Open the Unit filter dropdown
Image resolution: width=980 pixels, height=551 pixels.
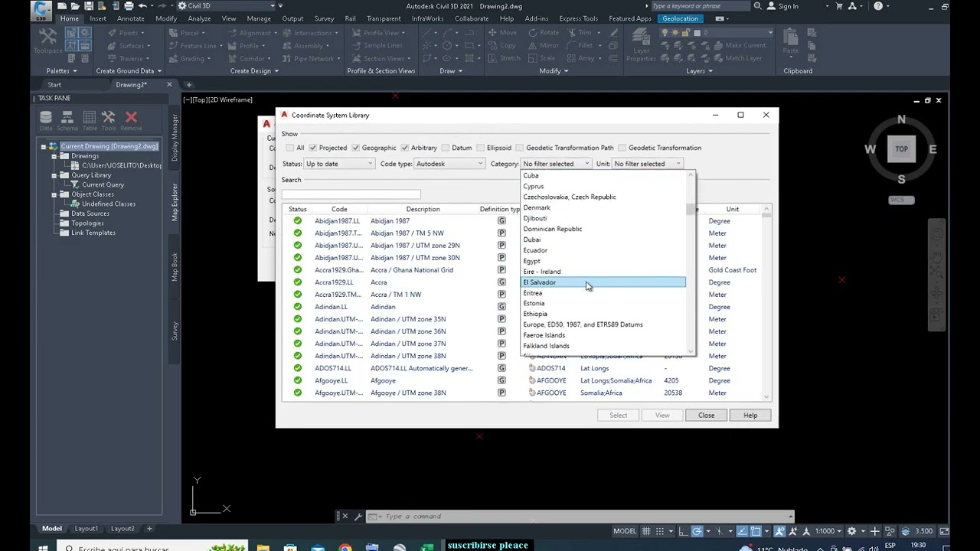(x=647, y=164)
